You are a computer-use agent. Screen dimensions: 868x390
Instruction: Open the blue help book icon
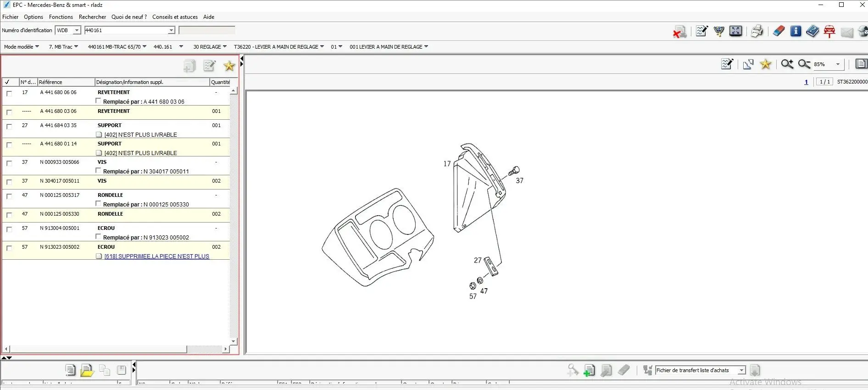tap(812, 31)
